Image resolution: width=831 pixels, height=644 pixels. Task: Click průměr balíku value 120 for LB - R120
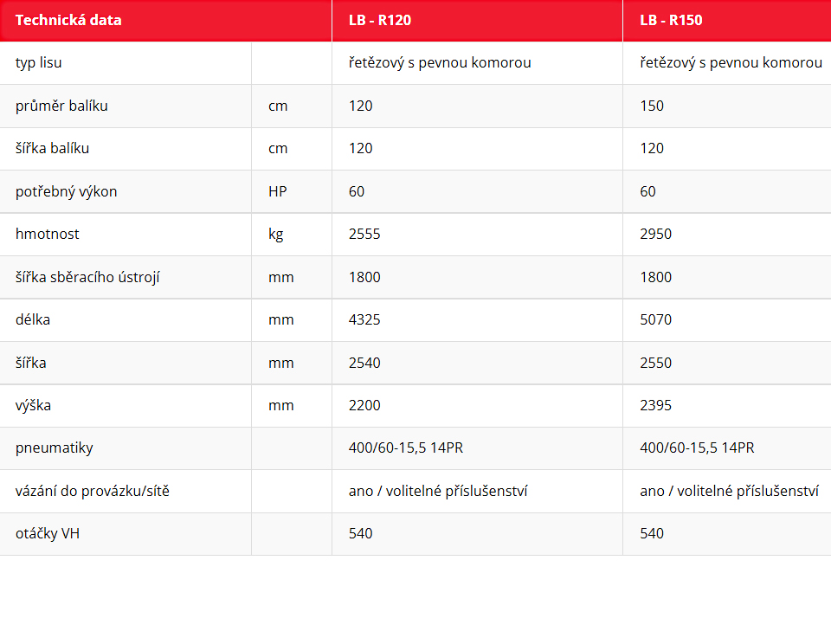coord(361,106)
